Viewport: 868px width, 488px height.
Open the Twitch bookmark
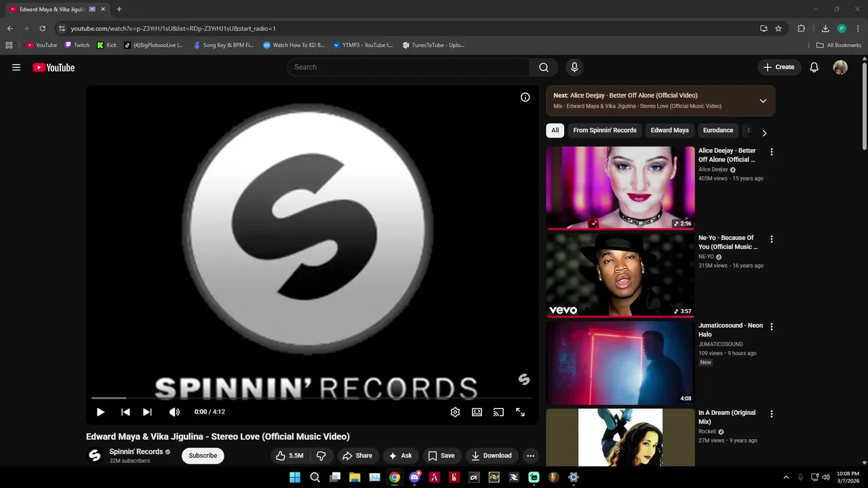tap(77, 45)
